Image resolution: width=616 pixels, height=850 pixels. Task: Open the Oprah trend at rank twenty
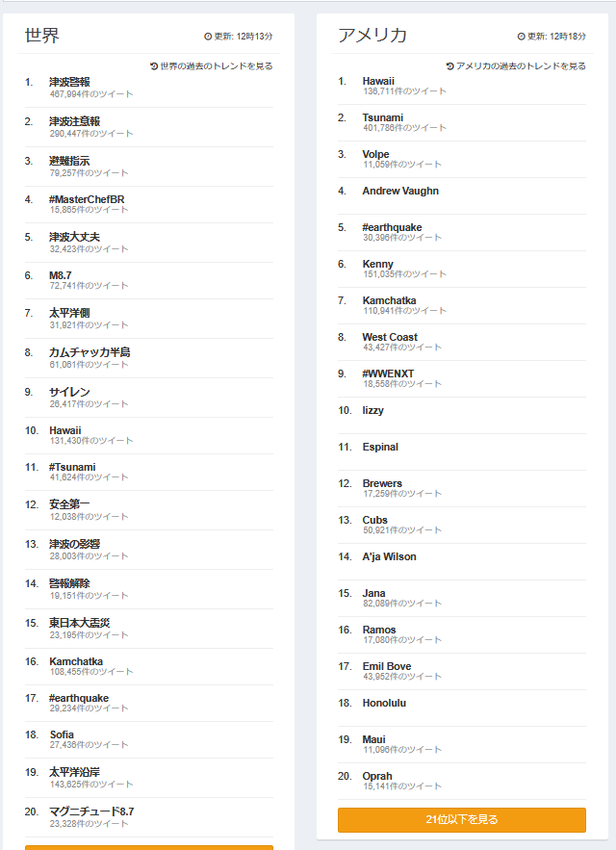point(377,776)
